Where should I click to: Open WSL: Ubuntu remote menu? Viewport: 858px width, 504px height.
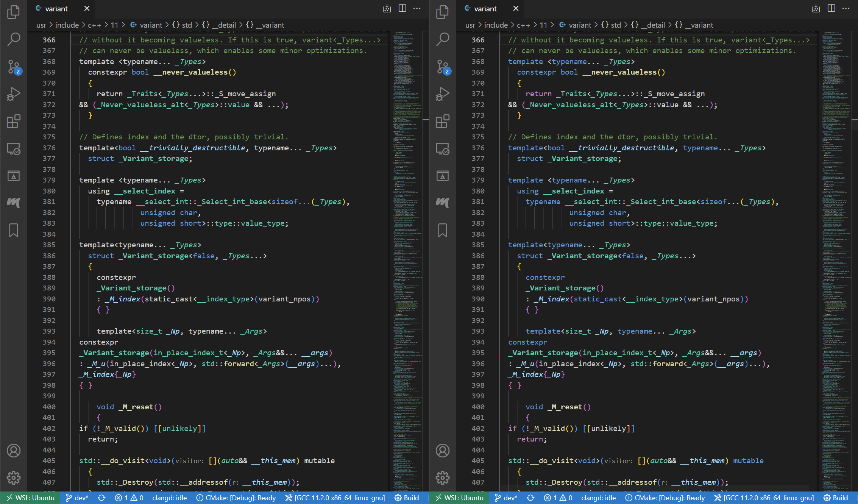pyautogui.click(x=30, y=498)
